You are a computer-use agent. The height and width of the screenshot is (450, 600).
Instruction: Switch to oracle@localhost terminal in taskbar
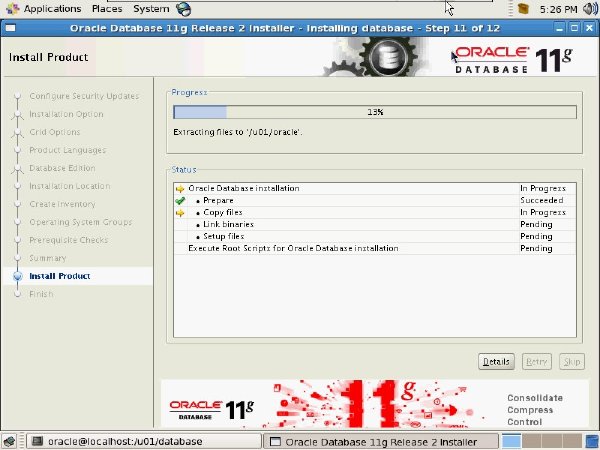point(143,441)
